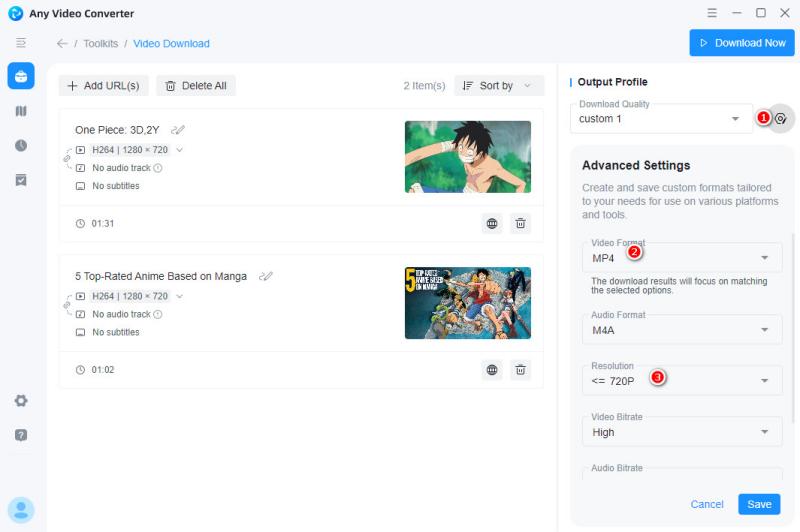This screenshot has width=800, height=532.
Task: Open the Sort by dropdown
Action: point(499,86)
